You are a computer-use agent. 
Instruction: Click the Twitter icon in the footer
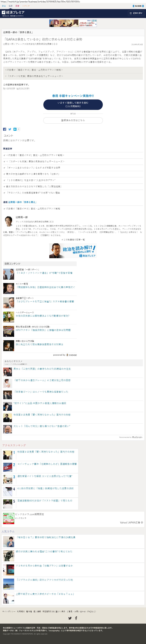(70, 618)
